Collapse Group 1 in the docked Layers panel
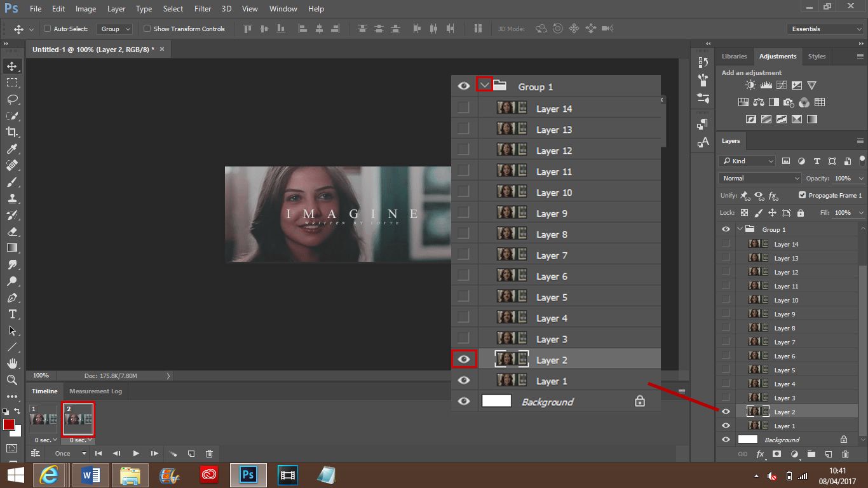This screenshot has height=488, width=868. (x=740, y=229)
